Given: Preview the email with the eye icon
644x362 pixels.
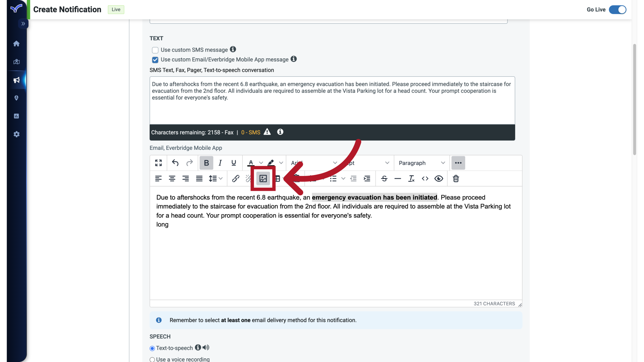Looking at the screenshot, I should tap(439, 179).
